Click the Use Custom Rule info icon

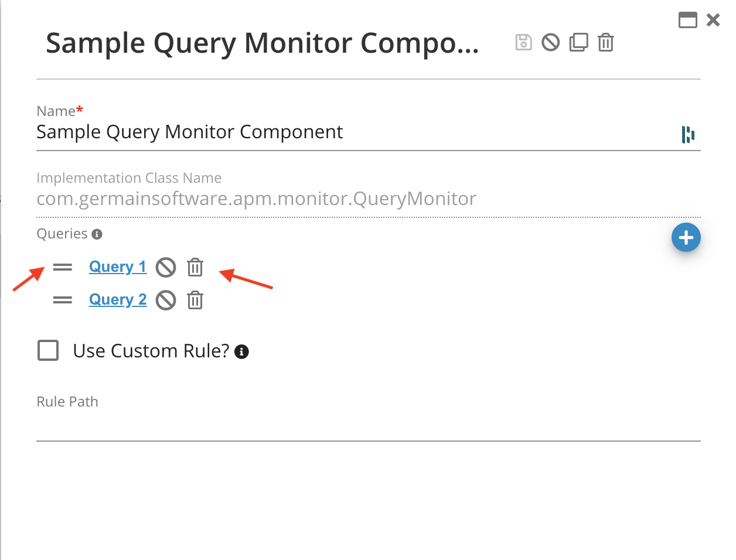click(x=241, y=351)
